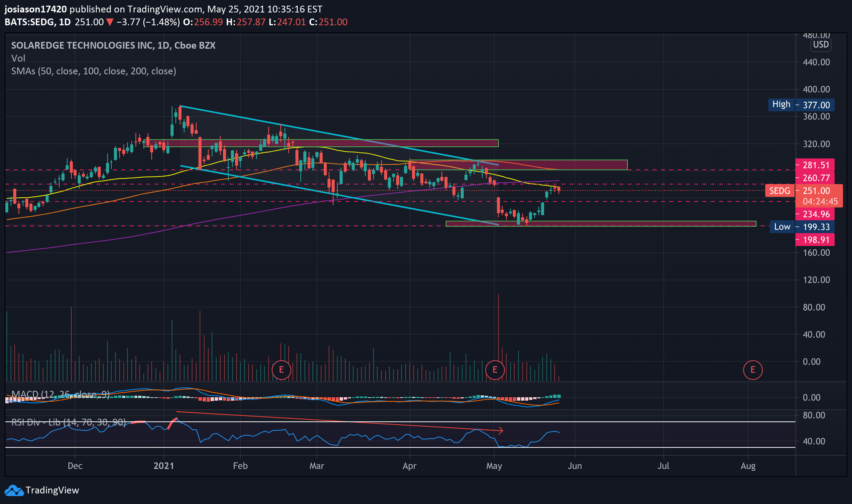Click the SEDG 251.00 current price tag

(804, 191)
